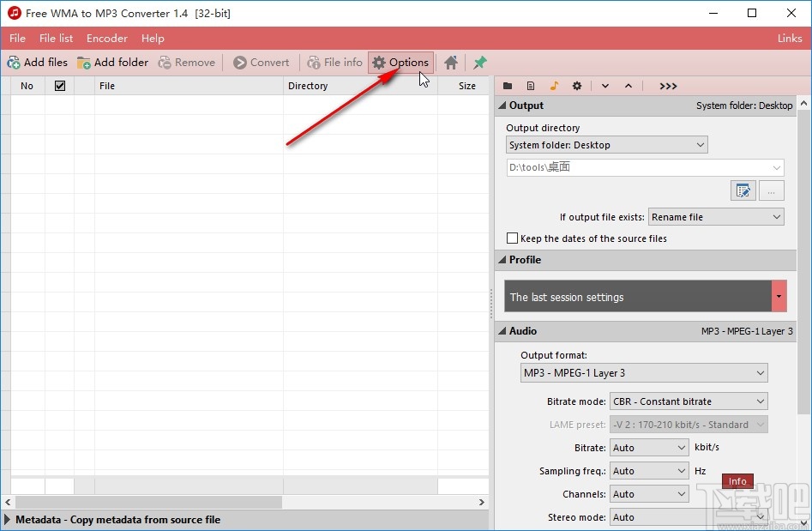This screenshot has height=531, width=812.
Task: Open output directory browse '...' button
Action: [x=771, y=190]
